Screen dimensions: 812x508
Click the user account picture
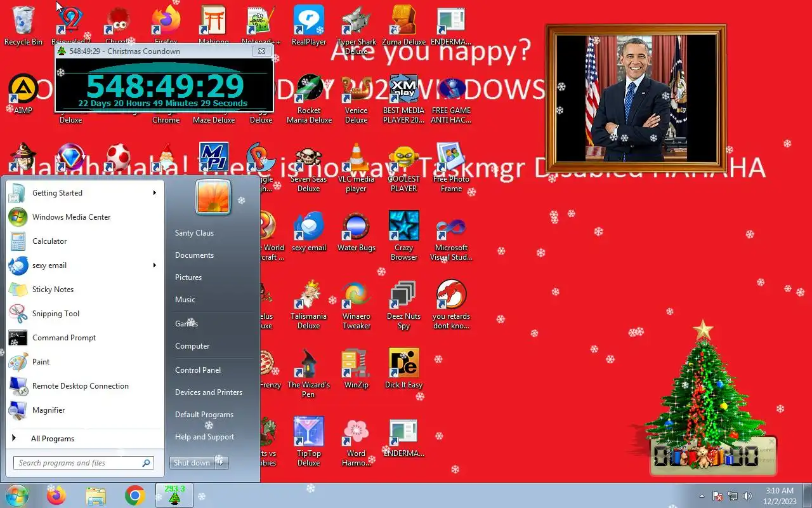213,197
